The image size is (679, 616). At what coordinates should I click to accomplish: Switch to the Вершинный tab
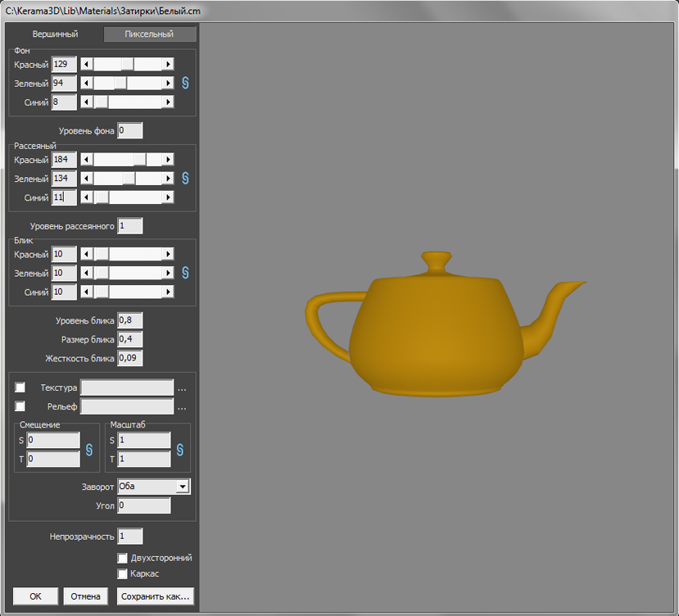click(56, 34)
